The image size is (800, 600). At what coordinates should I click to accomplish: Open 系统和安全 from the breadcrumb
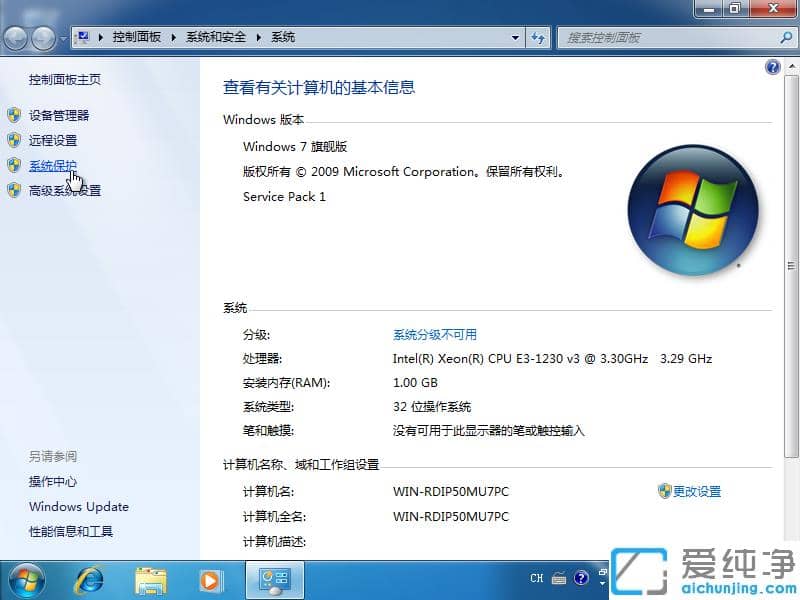[216, 37]
